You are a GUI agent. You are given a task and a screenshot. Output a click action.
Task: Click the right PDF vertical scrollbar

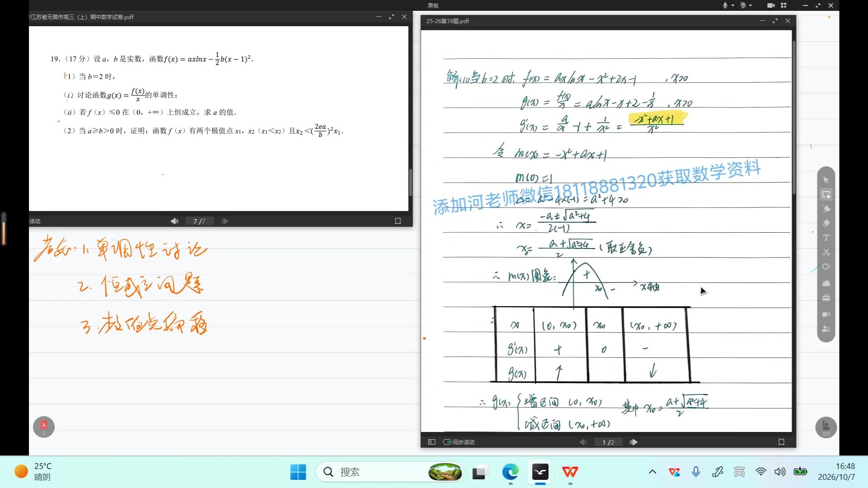[x=793, y=117]
